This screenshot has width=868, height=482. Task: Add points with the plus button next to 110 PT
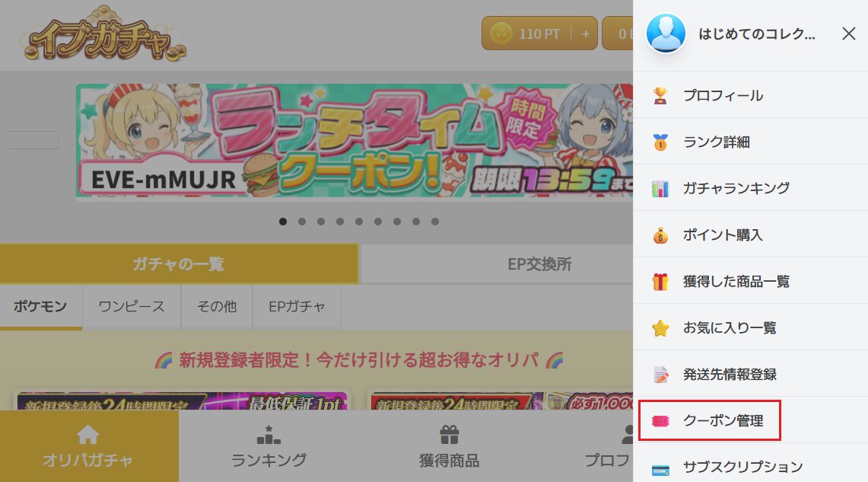[585, 34]
